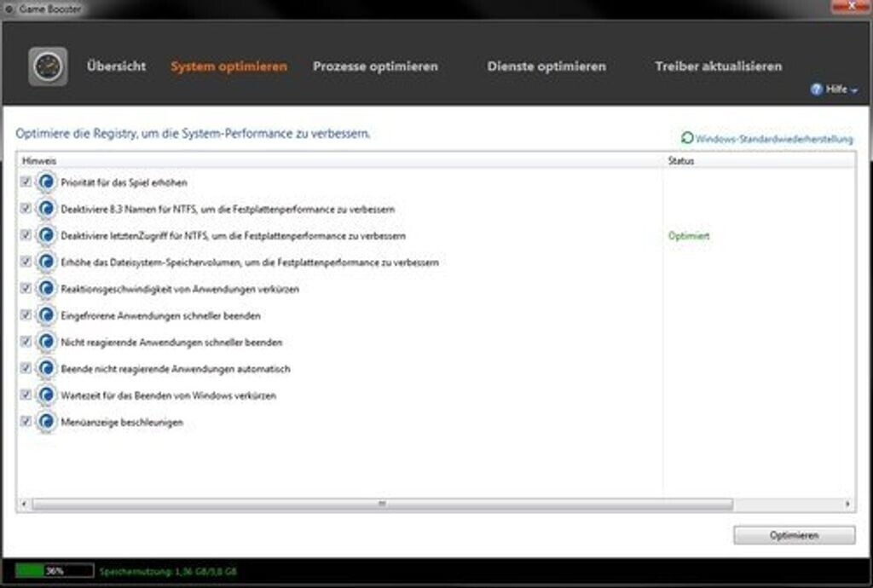This screenshot has width=873, height=588.
Task: Click the horizontal scrollbar right arrow
Action: pyautogui.click(x=848, y=504)
